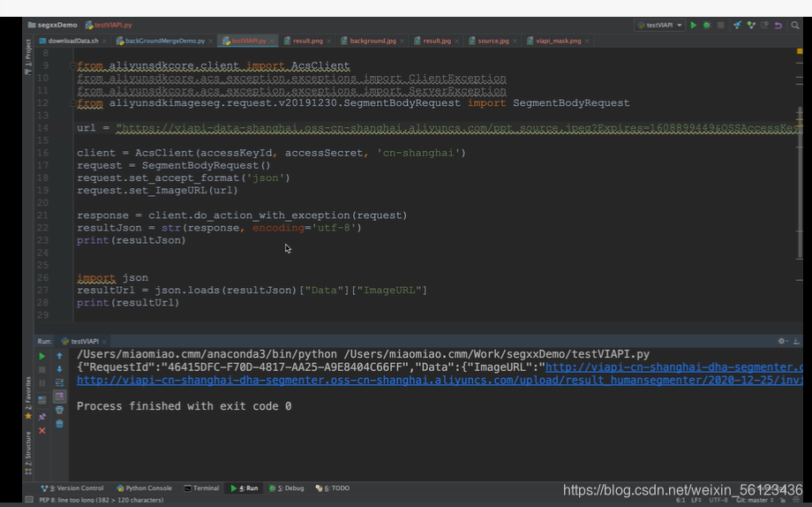Close the viapi_mask.png tab

587,41
